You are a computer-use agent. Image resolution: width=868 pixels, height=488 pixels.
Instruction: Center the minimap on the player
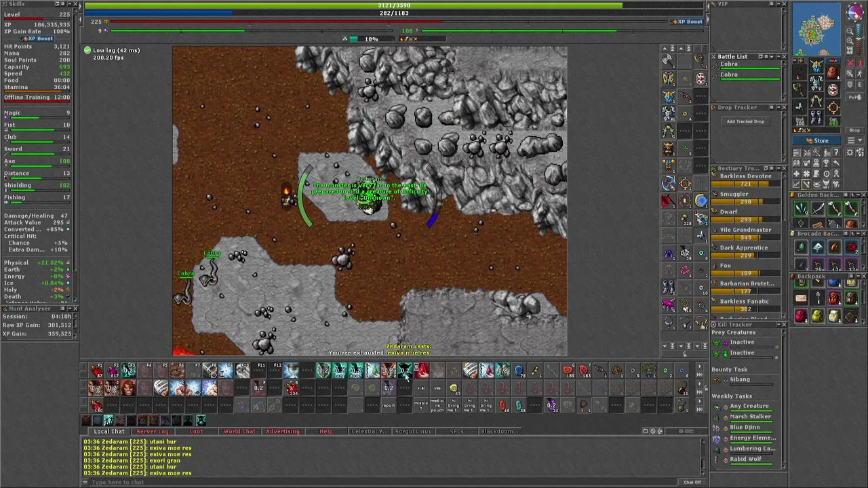tap(850, 50)
